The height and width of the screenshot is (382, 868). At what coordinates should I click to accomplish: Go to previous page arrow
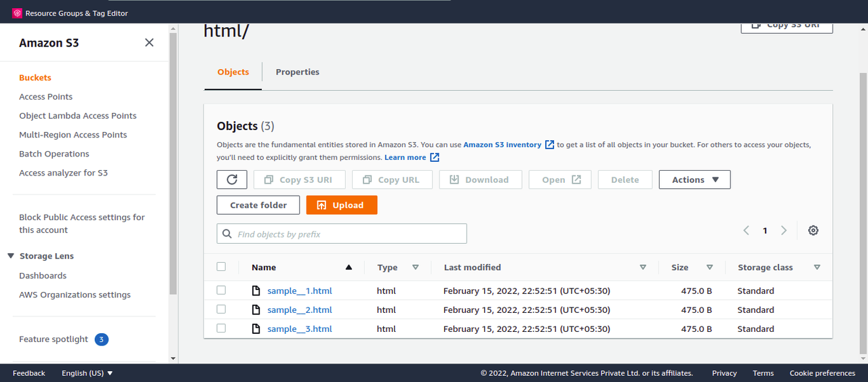coord(746,230)
